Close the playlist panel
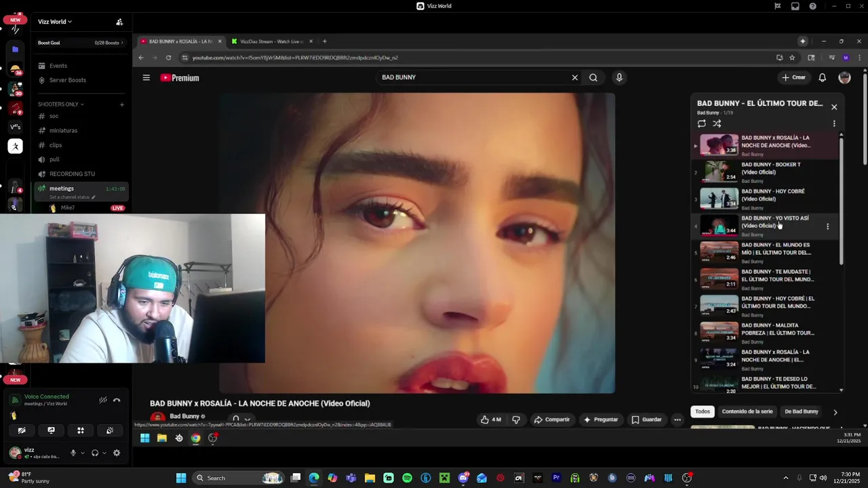868x488 pixels. point(834,106)
